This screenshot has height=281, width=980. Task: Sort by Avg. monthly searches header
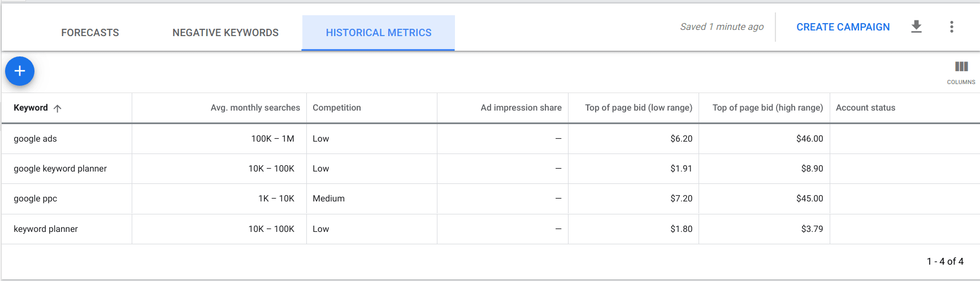pyautogui.click(x=255, y=108)
